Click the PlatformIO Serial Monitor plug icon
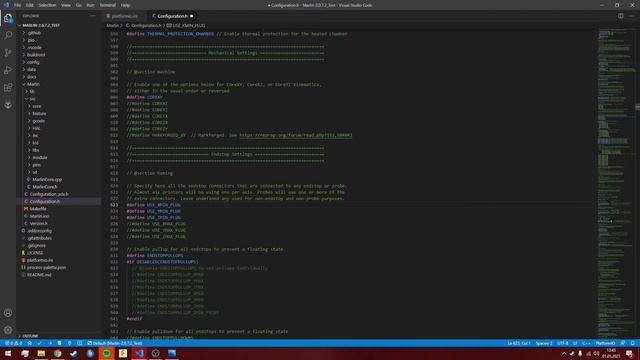The width and height of the screenshot is (640, 360). click(69, 343)
